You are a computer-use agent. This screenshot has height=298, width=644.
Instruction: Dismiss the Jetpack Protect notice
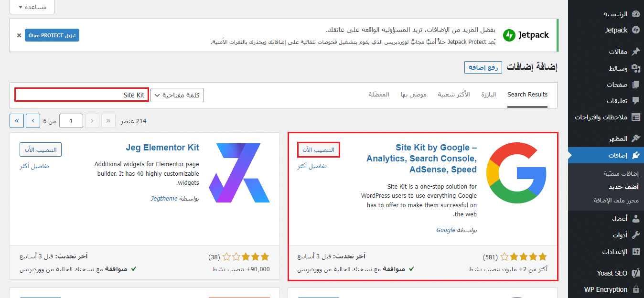click(19, 35)
